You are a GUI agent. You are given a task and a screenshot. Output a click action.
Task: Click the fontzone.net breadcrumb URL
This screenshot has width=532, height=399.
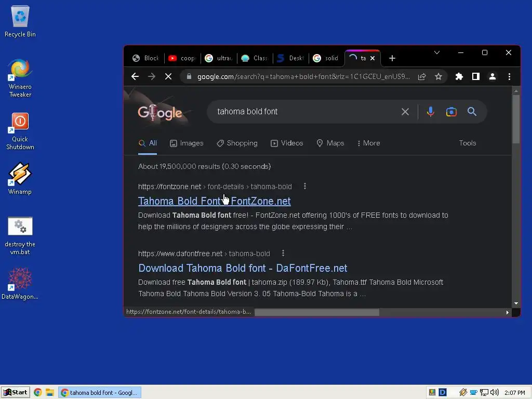coord(215,187)
